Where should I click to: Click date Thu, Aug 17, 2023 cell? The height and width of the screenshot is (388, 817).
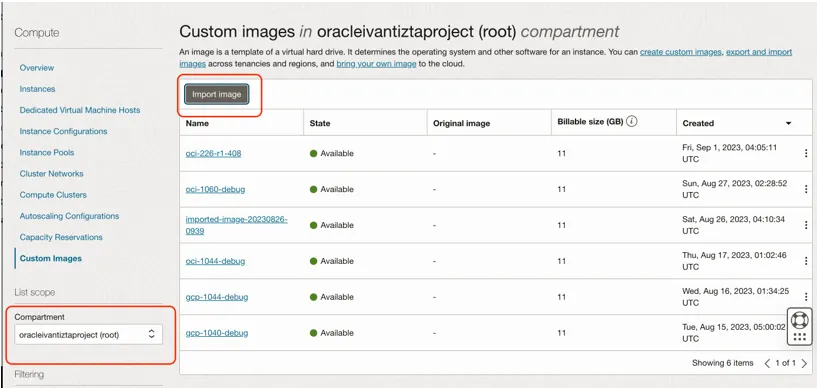734,261
